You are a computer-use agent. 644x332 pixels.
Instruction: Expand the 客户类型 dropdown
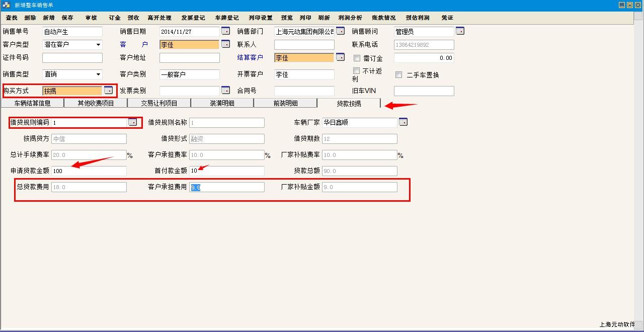(x=98, y=45)
